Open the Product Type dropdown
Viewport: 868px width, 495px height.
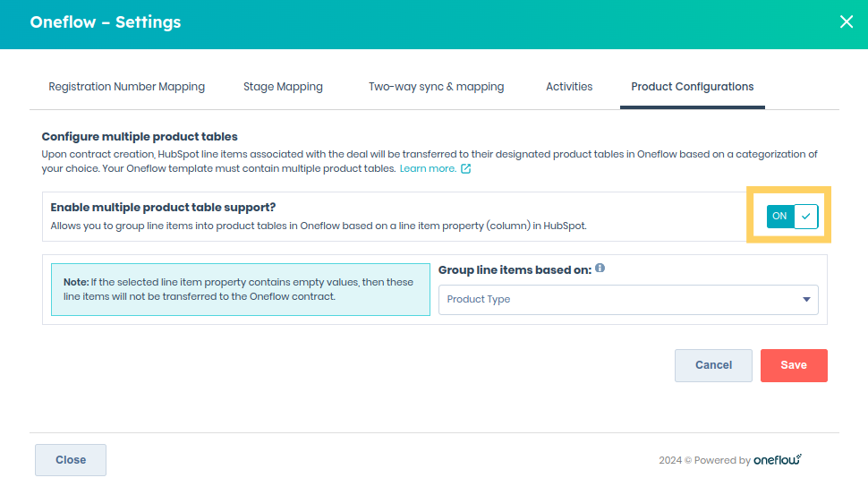[628, 300]
